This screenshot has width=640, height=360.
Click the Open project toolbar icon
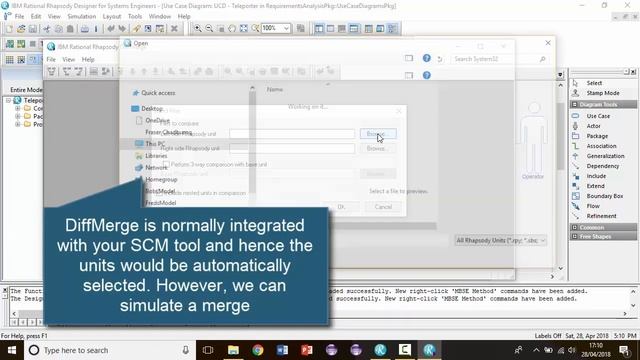21,29
